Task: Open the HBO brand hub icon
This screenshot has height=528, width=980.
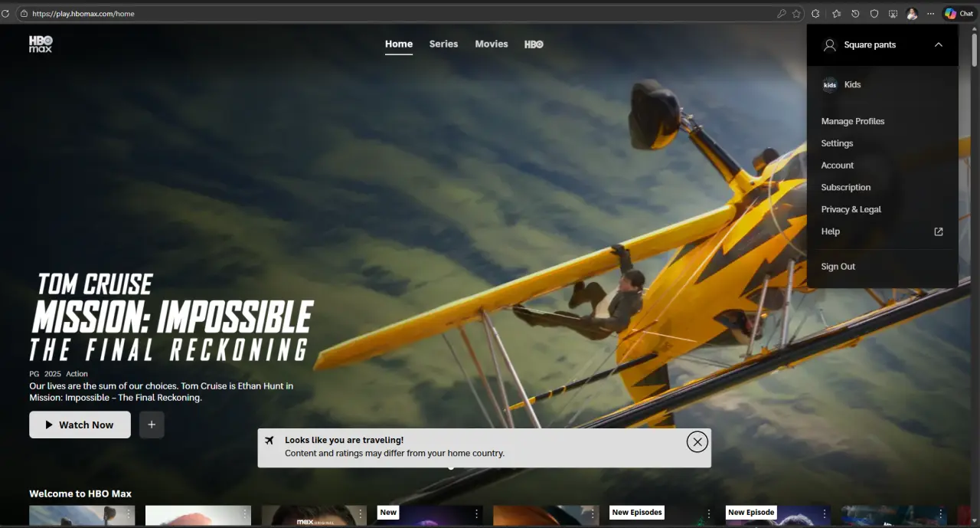Action: click(534, 44)
